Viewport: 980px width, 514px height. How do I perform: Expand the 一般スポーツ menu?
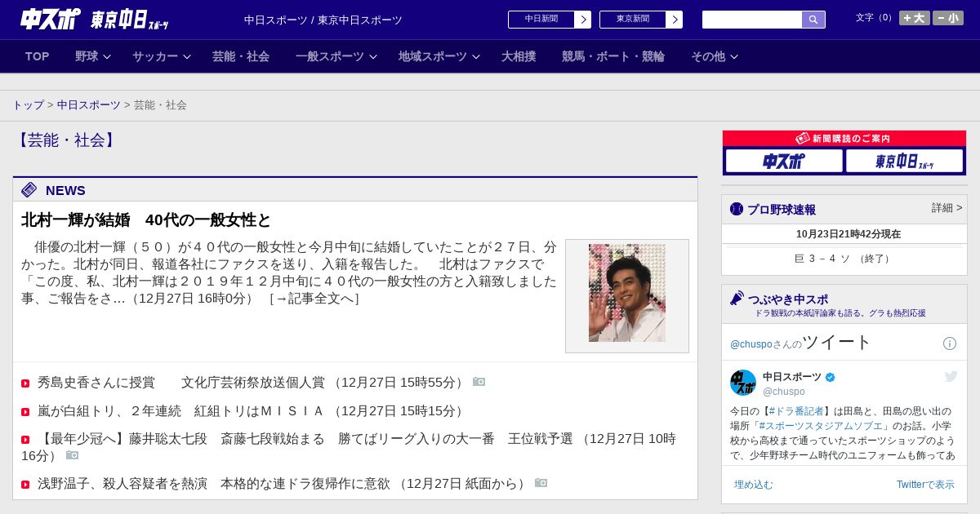336,56
